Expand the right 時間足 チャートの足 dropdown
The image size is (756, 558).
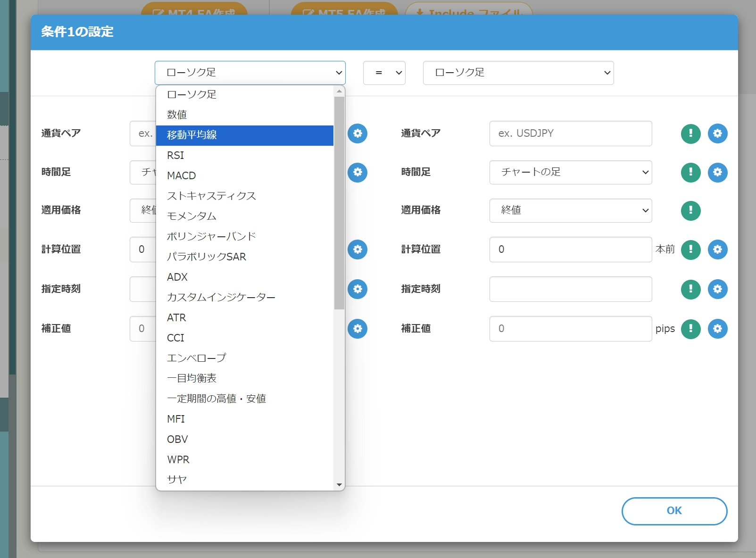(570, 172)
